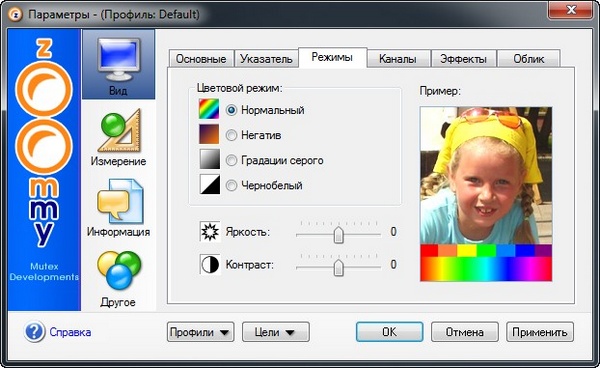Switch to the Эффекты tab
This screenshot has height=368, width=600.
(x=463, y=59)
